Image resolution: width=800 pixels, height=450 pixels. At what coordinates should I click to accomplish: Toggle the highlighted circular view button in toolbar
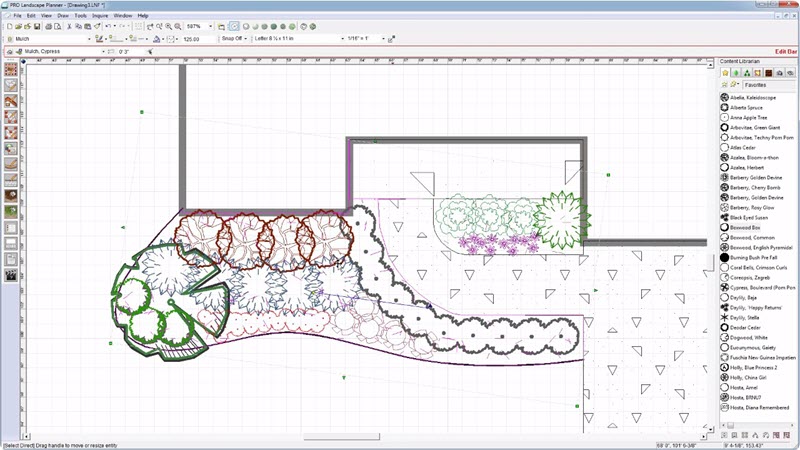(234, 26)
